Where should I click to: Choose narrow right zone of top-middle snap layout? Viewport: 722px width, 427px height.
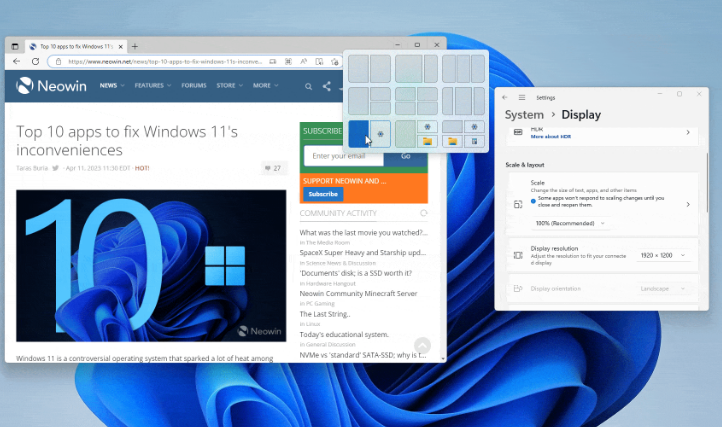(431, 69)
